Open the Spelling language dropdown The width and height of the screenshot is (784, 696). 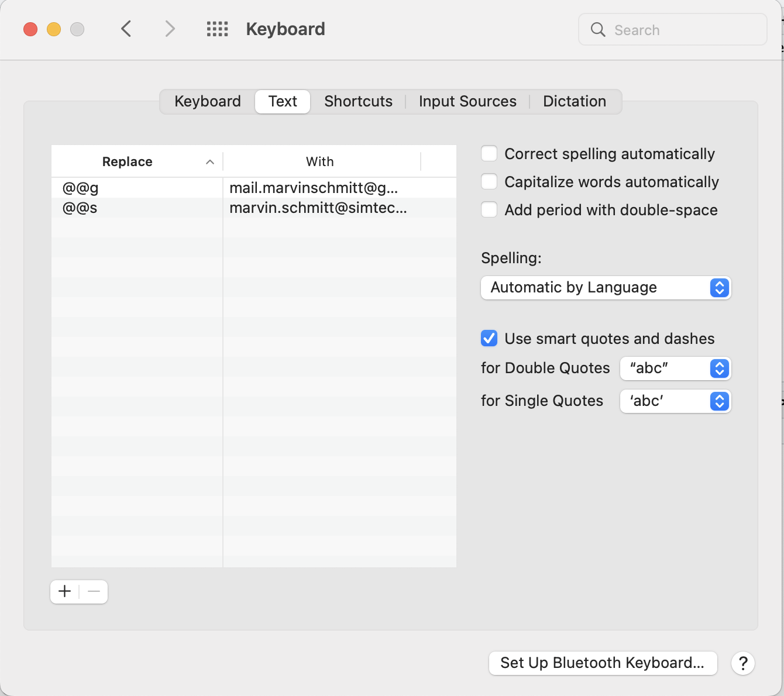[606, 288]
